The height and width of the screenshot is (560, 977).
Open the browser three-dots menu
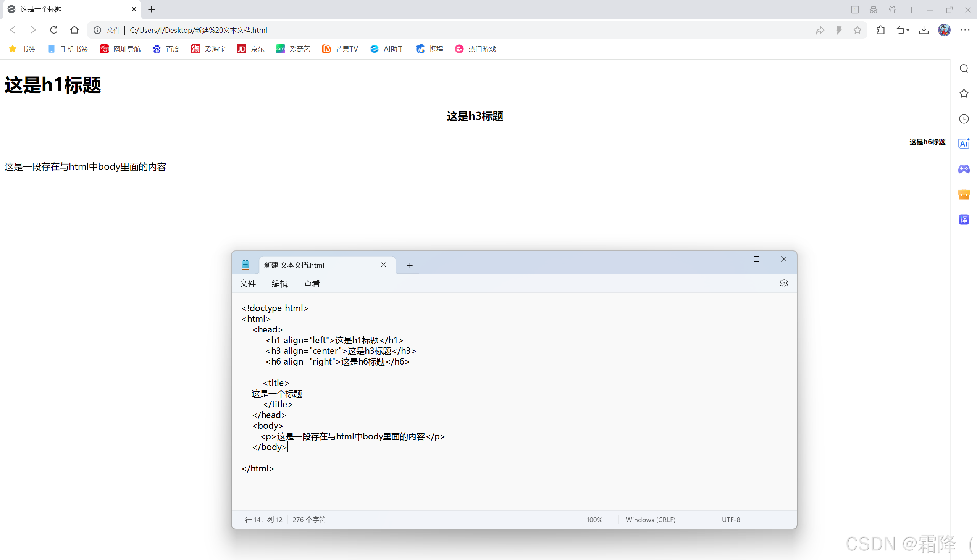965,30
